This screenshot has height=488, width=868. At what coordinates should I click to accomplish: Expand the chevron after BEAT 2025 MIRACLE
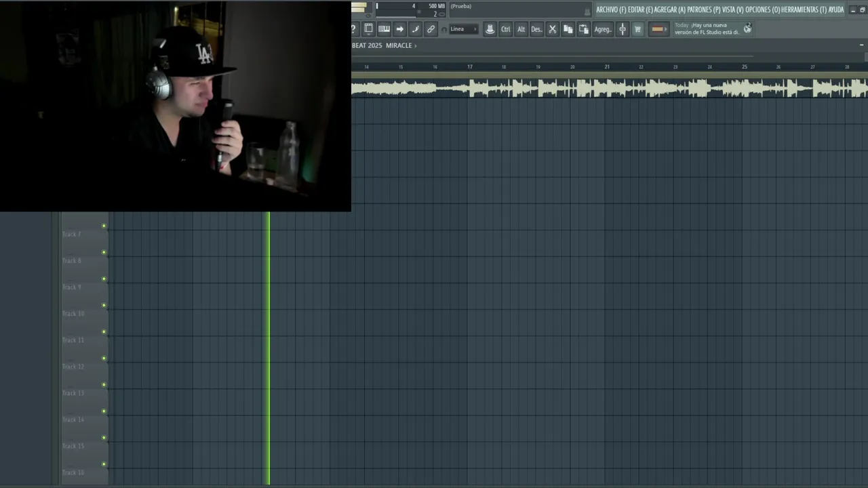pos(416,45)
